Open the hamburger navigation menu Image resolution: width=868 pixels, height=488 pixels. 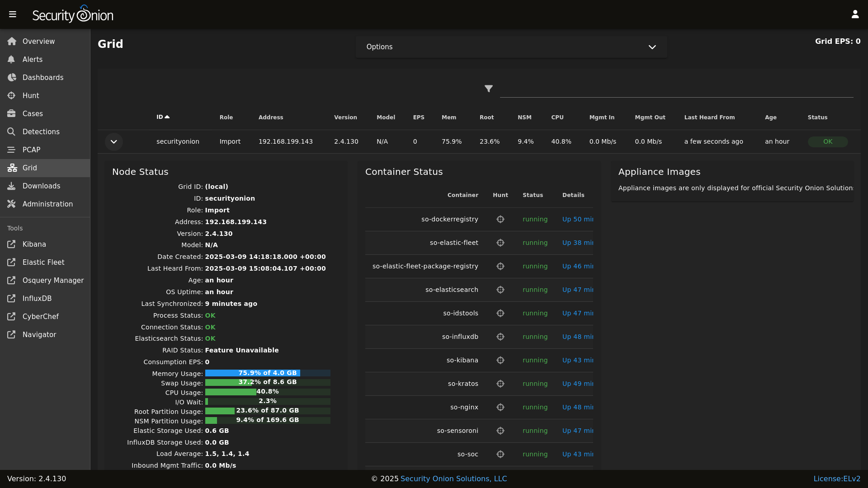click(13, 14)
